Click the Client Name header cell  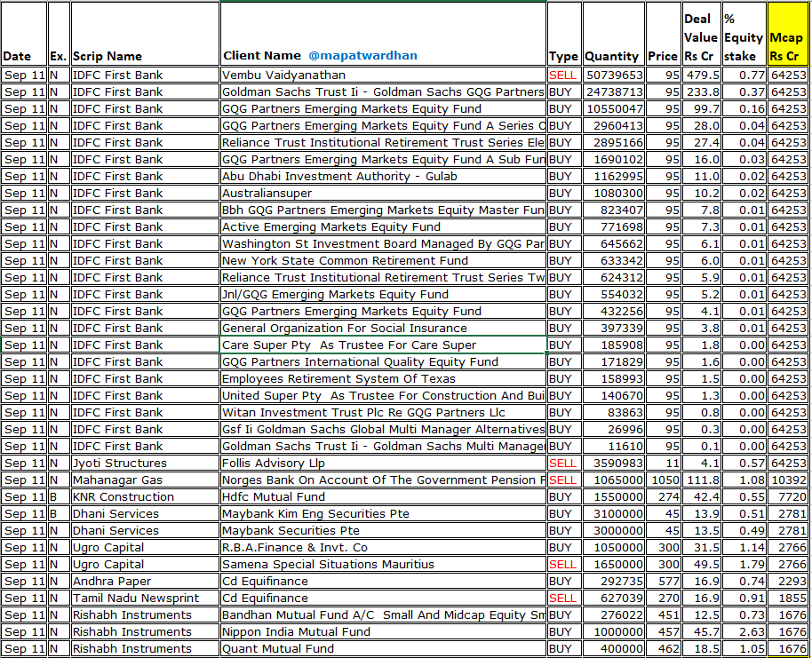tap(383, 34)
